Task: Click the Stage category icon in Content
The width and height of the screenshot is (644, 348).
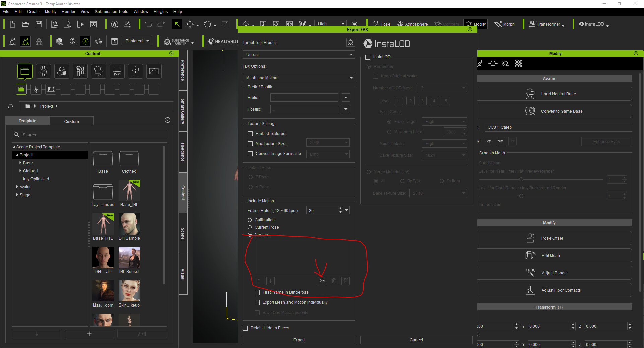Action: pyautogui.click(x=154, y=71)
